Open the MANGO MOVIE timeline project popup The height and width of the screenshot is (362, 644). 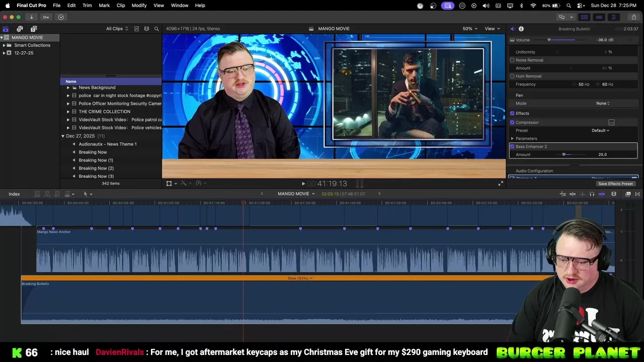[296, 194]
